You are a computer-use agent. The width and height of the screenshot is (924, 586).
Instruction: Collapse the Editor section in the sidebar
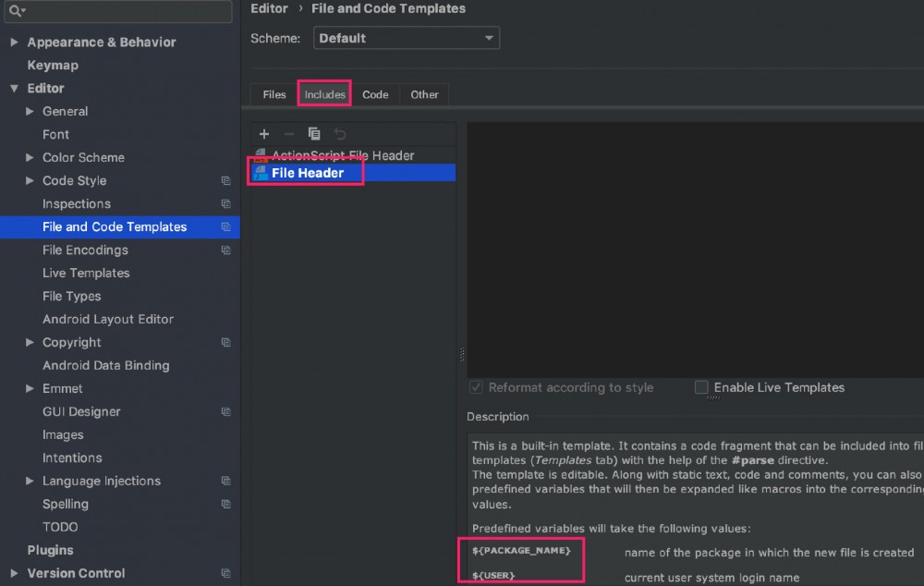pyautogui.click(x=13, y=88)
